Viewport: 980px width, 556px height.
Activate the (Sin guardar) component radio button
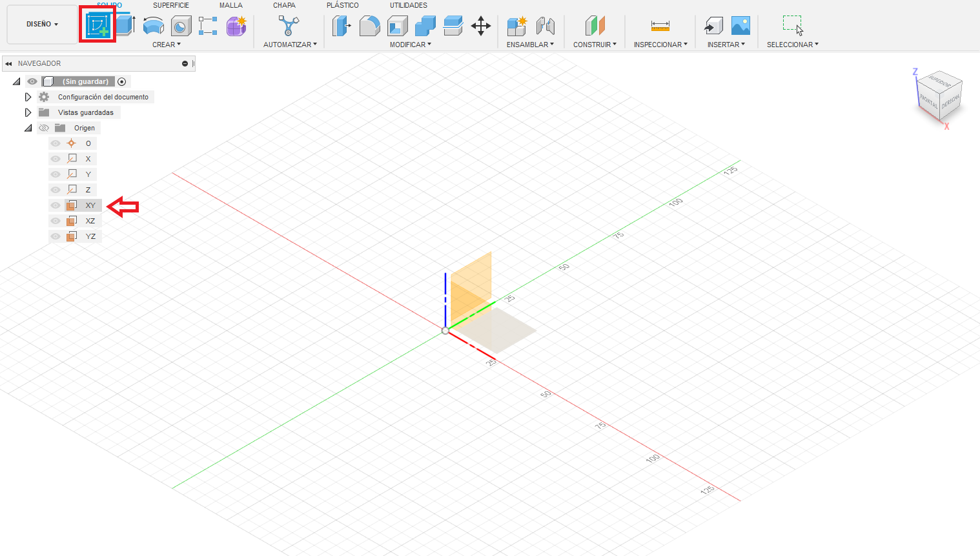click(122, 81)
